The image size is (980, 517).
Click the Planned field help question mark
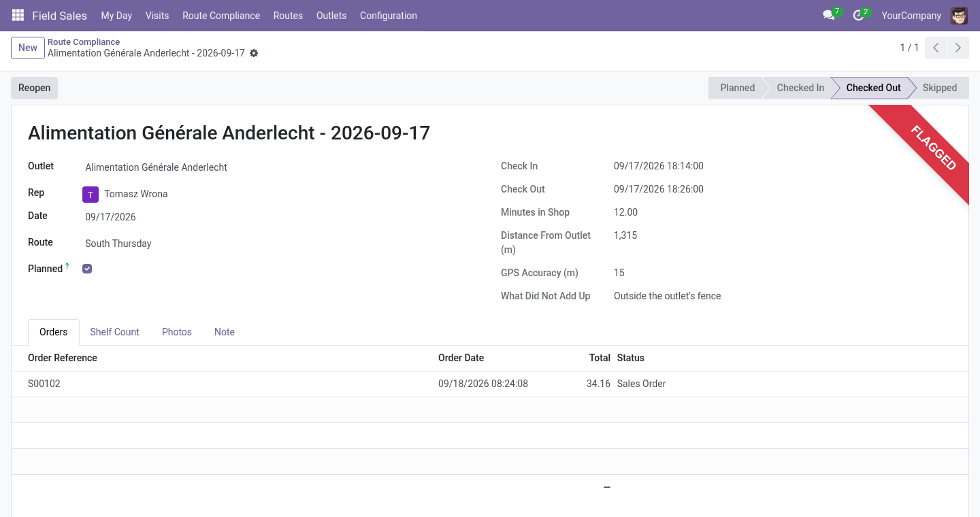click(67, 267)
